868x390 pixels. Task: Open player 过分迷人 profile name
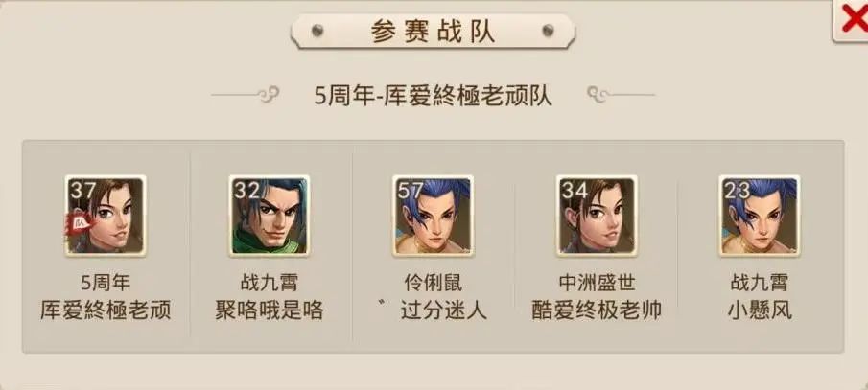tap(443, 310)
